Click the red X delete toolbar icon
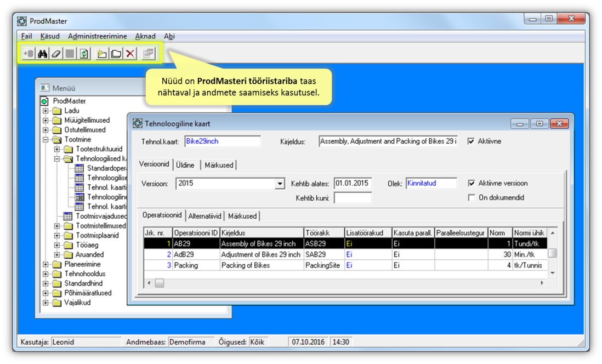602x364 pixels. point(130,54)
